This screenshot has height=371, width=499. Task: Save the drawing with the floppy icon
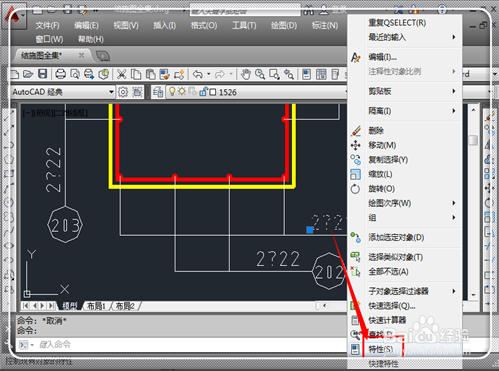point(43,74)
